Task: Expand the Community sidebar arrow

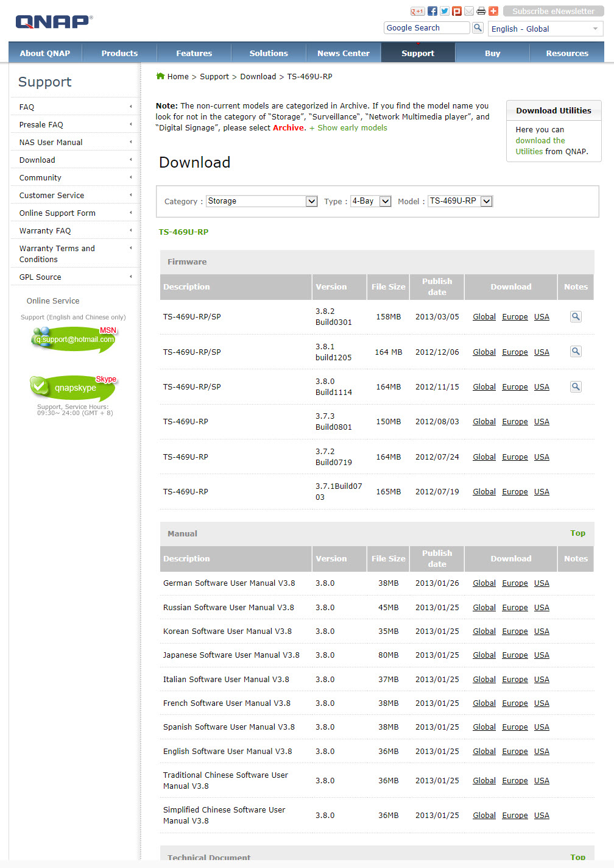Action: click(x=130, y=177)
